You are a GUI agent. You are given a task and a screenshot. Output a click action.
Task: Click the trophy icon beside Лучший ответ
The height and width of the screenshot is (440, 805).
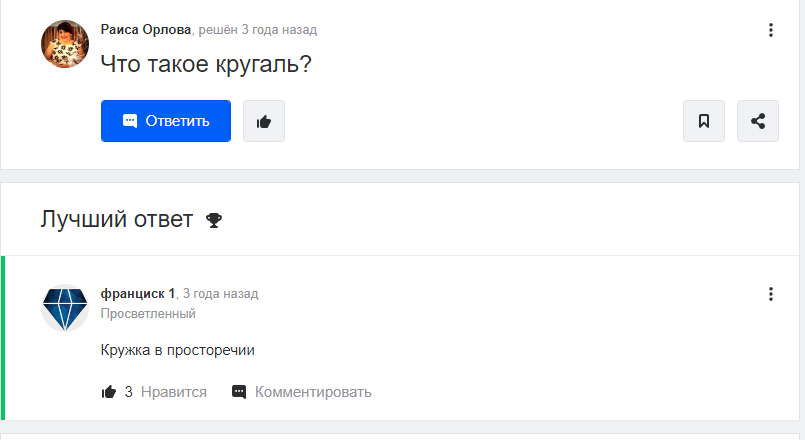pos(213,220)
